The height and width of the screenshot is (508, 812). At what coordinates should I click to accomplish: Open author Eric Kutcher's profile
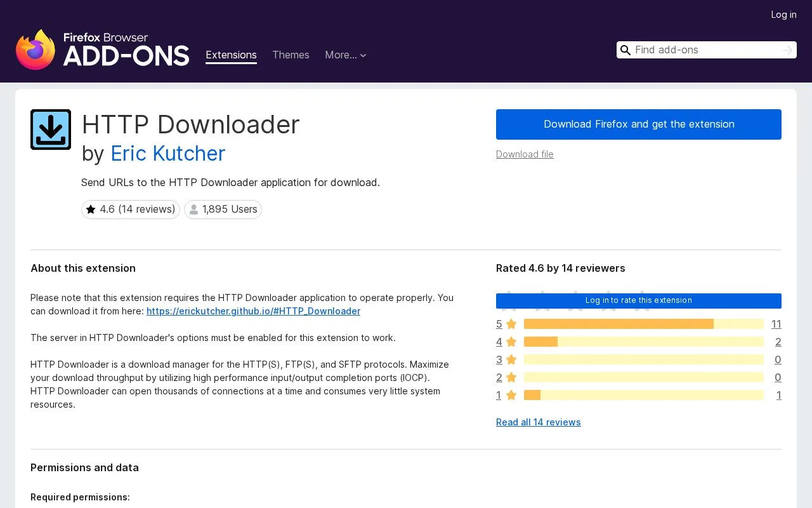(x=167, y=154)
